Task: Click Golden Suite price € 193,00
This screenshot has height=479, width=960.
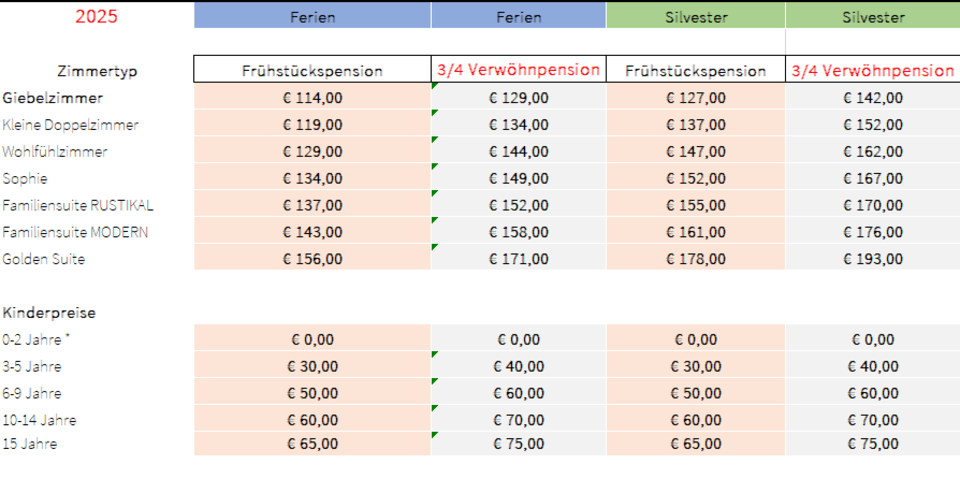Action: [x=872, y=259]
